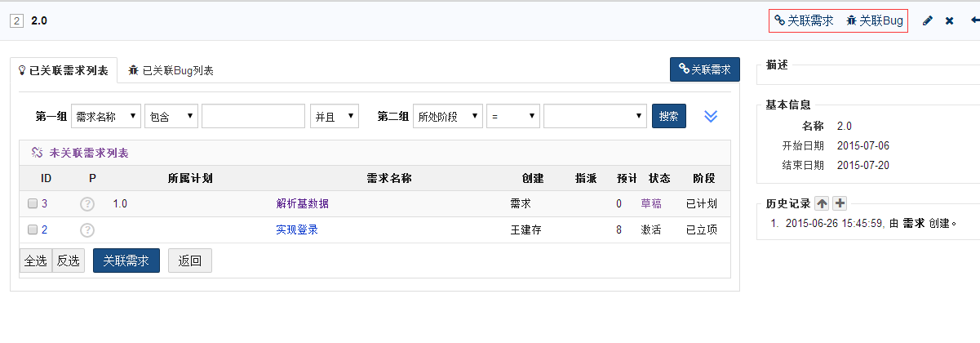This screenshot has height=343, width=980.
Task: Select the 已关联需求列表 tab
Action: (63, 71)
